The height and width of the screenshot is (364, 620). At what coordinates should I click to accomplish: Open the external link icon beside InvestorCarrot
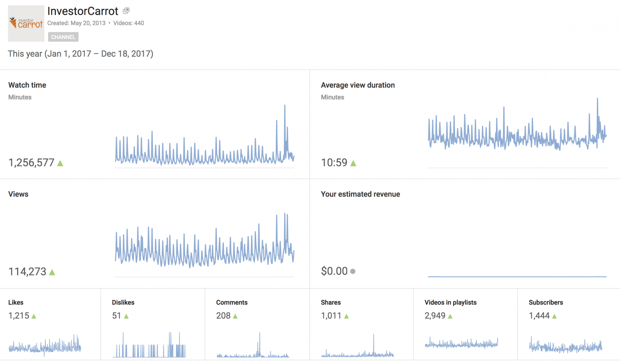(x=126, y=11)
